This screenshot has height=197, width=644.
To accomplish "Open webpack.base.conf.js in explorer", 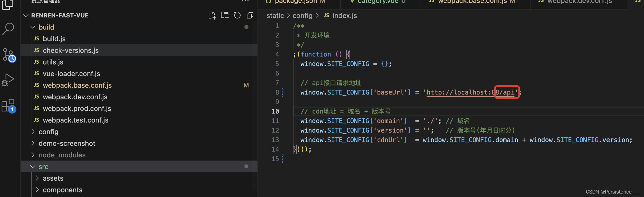I will pyautogui.click(x=139, y=85).
